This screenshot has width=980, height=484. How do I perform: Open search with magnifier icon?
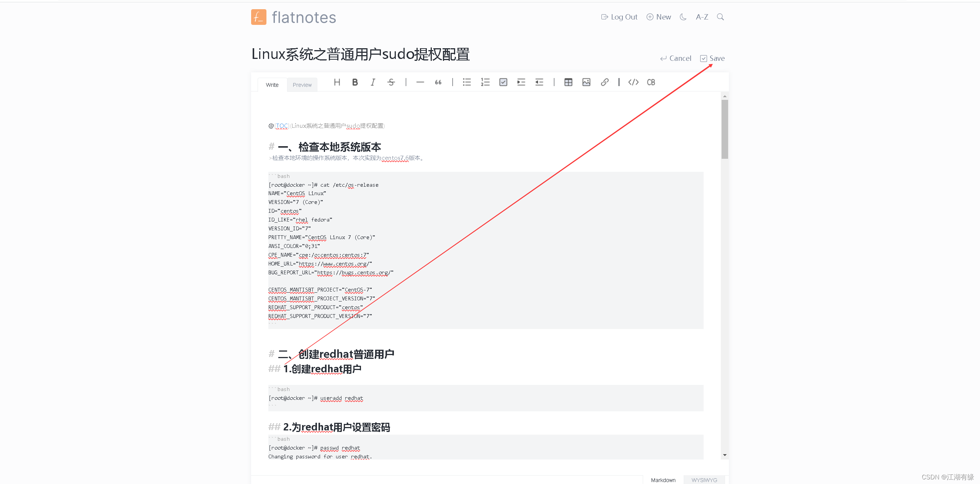[720, 17]
